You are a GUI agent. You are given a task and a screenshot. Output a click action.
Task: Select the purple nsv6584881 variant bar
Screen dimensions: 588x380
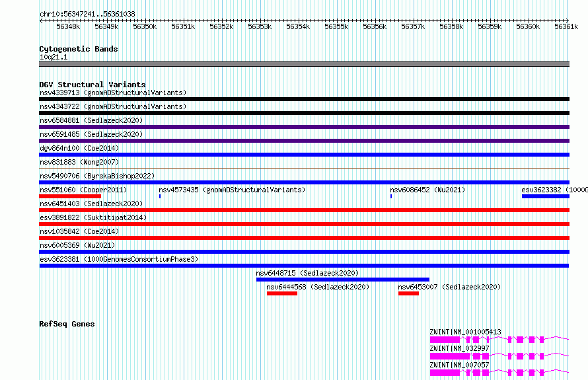point(305,127)
